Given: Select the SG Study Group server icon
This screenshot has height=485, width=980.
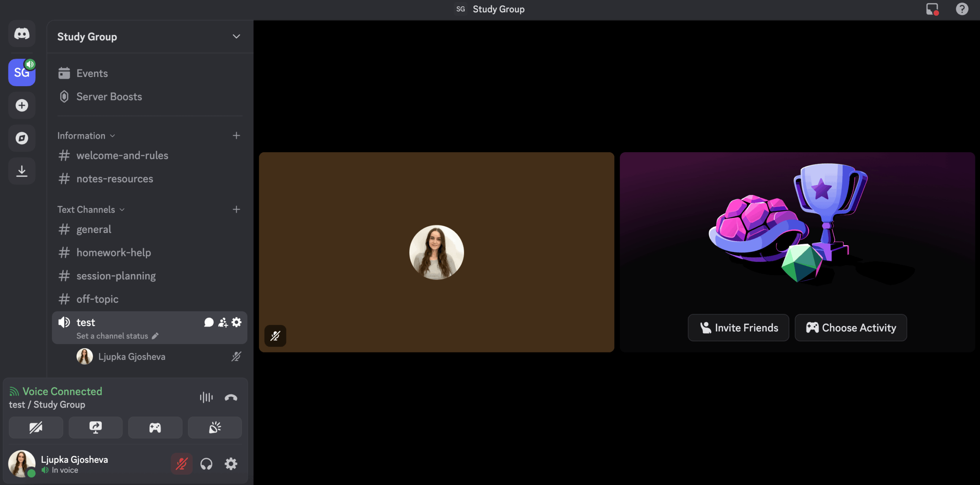Looking at the screenshot, I should pos(22,72).
